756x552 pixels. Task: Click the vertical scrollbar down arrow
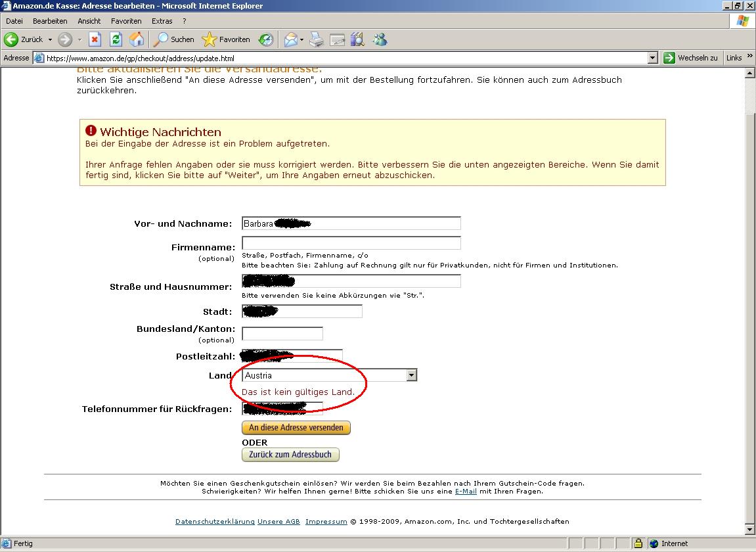(750, 530)
